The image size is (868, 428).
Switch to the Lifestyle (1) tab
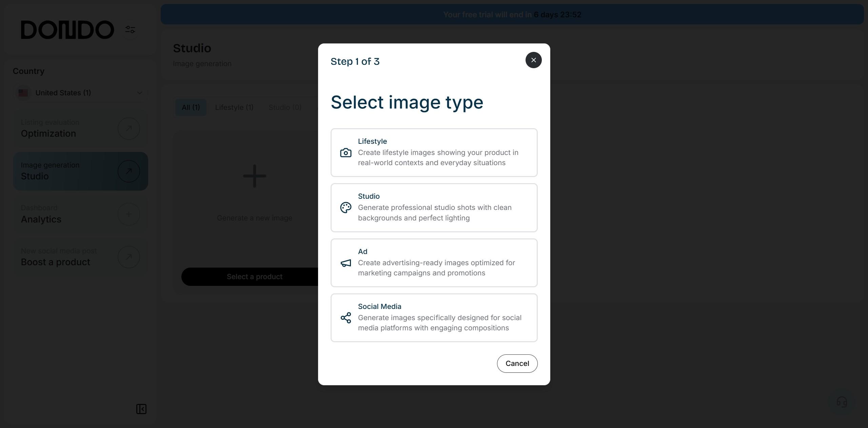234,108
